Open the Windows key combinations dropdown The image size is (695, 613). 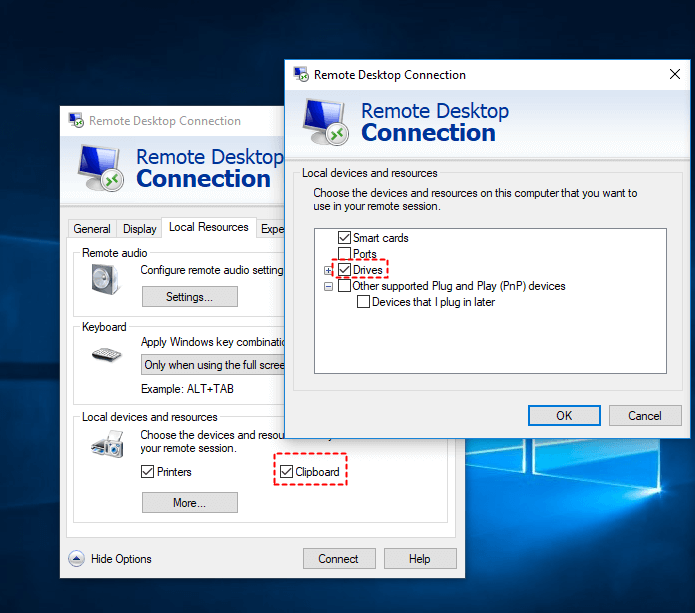tap(213, 365)
